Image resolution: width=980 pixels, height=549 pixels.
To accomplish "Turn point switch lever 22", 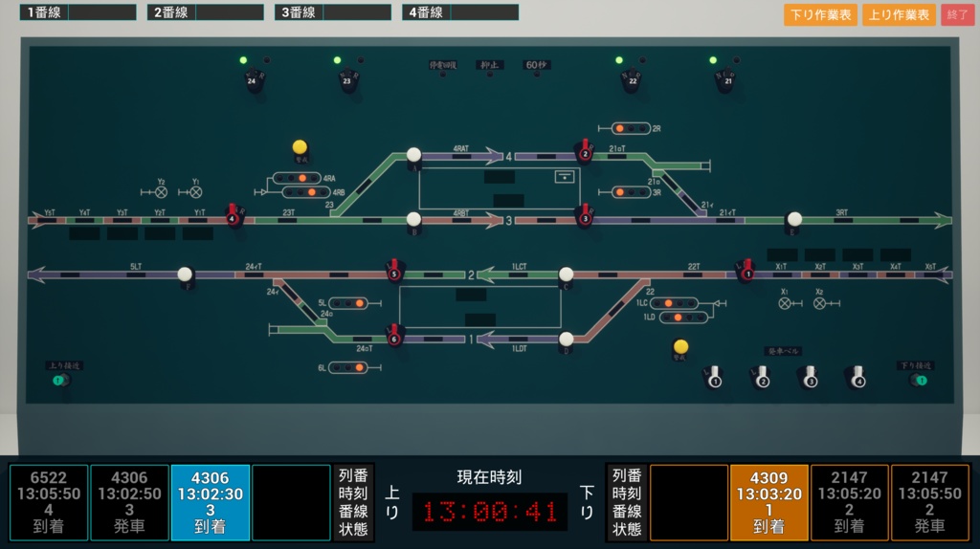I will [x=632, y=80].
